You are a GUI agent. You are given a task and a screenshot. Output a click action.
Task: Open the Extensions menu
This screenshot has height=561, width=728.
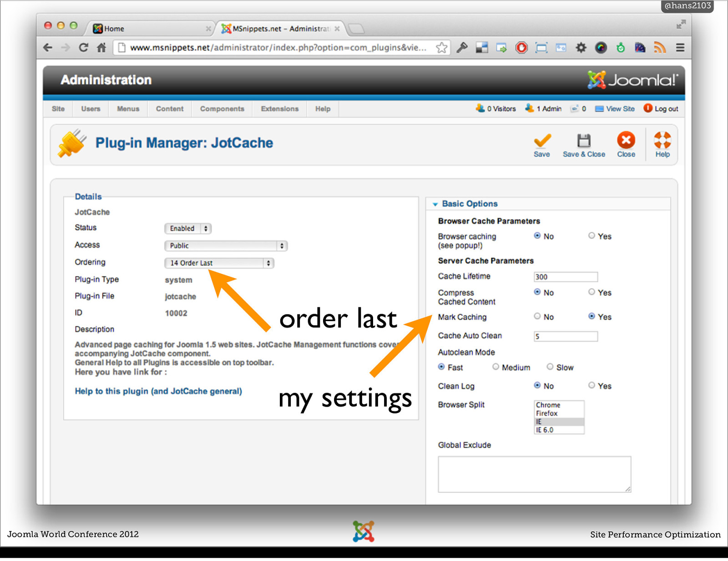coord(280,109)
